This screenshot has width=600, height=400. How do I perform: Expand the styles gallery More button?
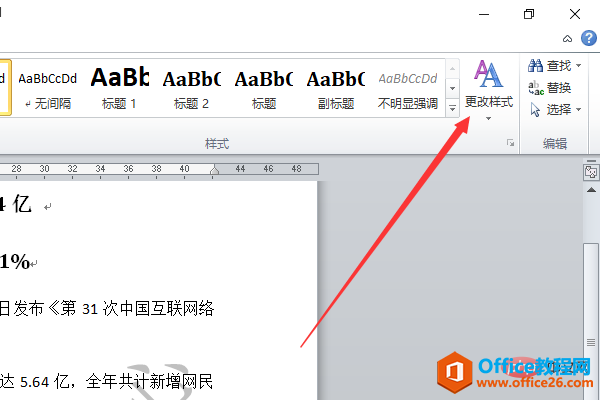tap(452, 109)
